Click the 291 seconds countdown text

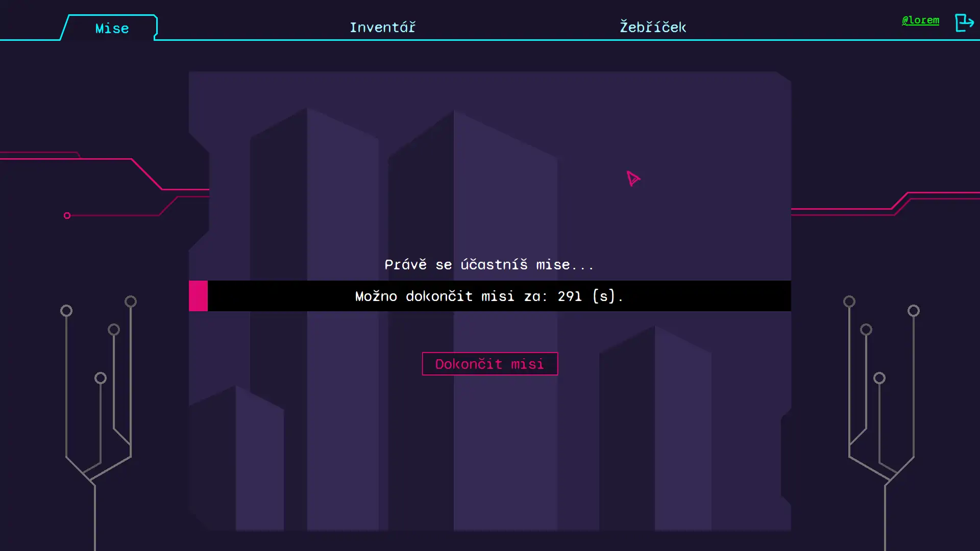point(570,296)
